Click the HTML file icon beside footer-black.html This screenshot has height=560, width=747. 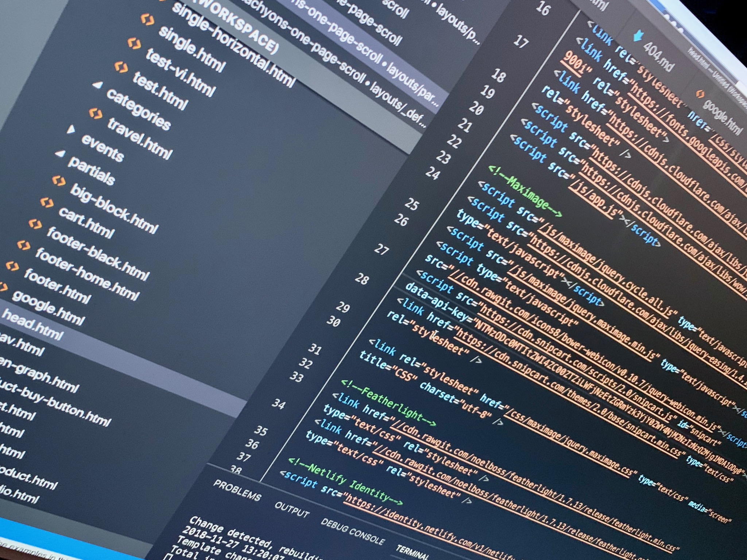(x=35, y=224)
